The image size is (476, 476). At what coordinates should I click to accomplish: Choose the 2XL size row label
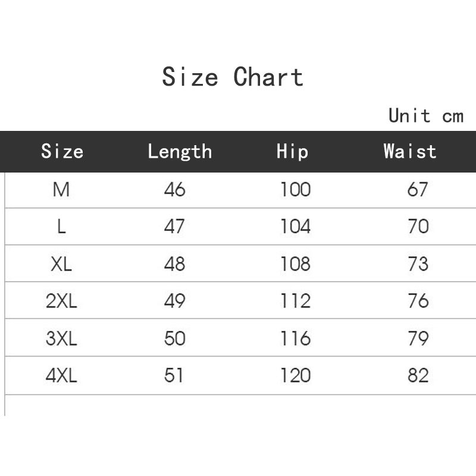(61, 301)
